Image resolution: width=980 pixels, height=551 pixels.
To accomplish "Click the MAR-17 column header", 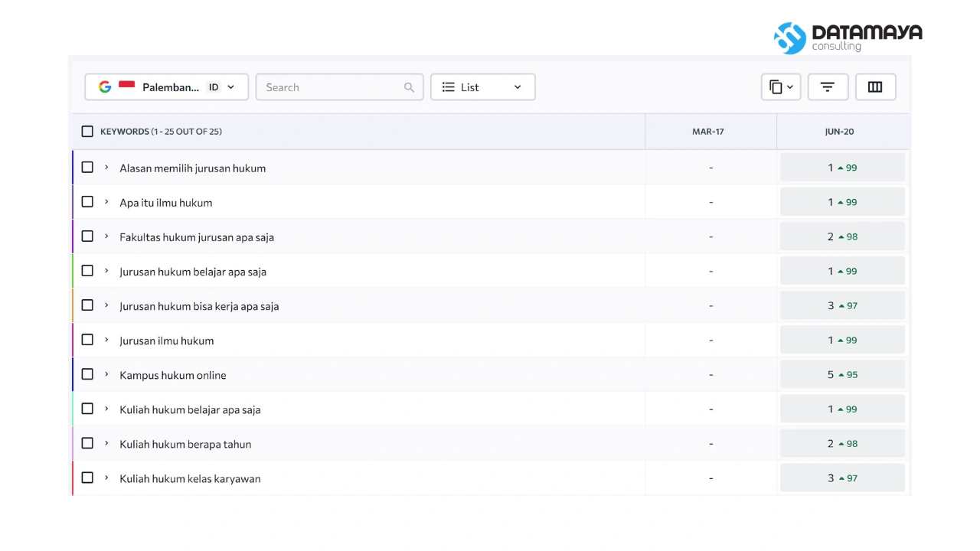I will (708, 132).
